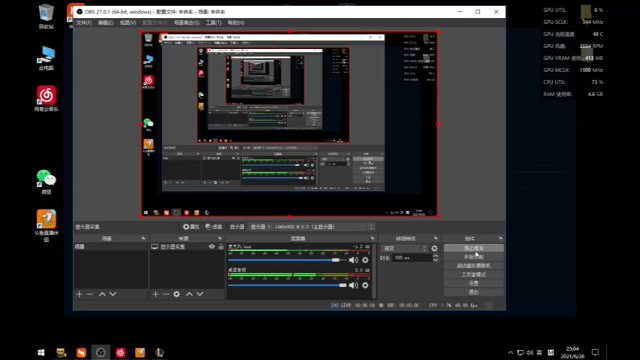Remove the selected scene with minus icon
The height and width of the screenshot is (360, 640).
pyautogui.click(x=89, y=294)
